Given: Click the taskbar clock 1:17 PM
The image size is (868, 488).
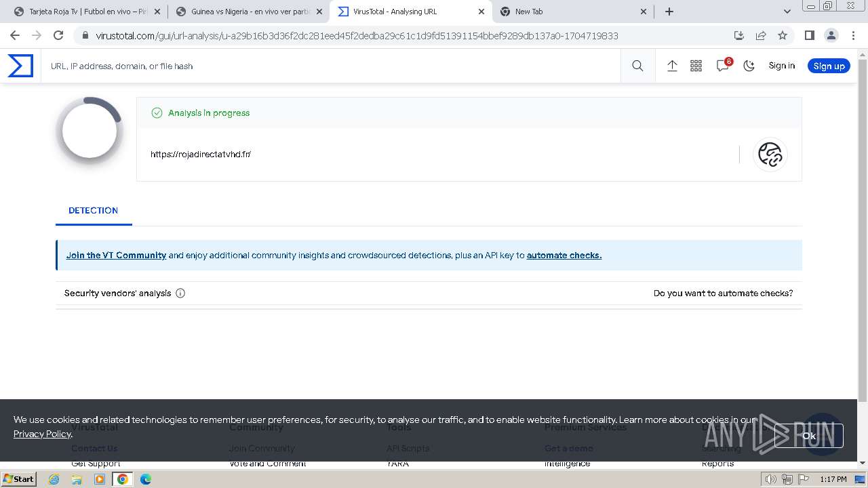Looking at the screenshot, I should tap(833, 479).
